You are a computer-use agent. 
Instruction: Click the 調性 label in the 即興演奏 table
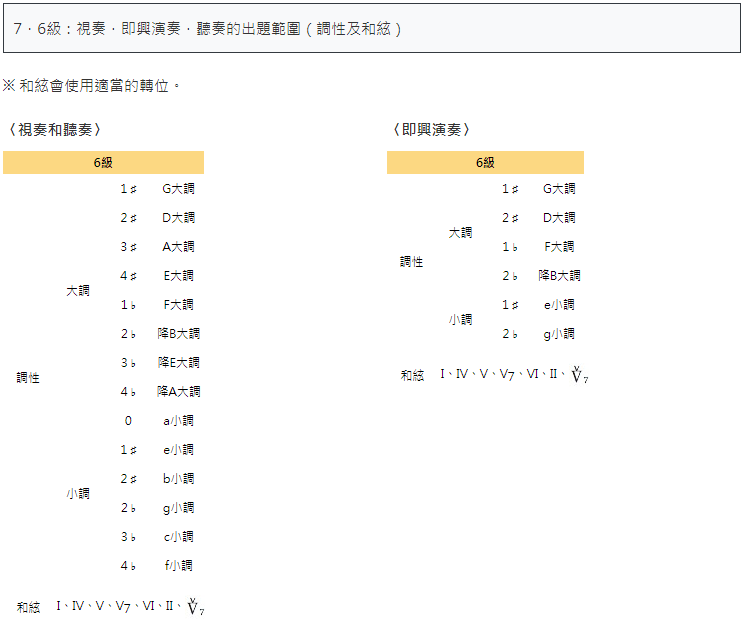[411, 262]
